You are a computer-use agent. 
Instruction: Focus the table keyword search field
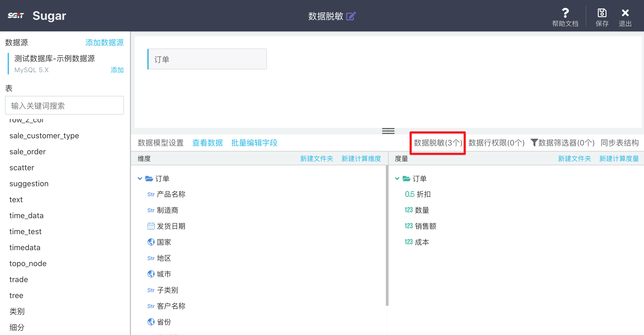64,106
